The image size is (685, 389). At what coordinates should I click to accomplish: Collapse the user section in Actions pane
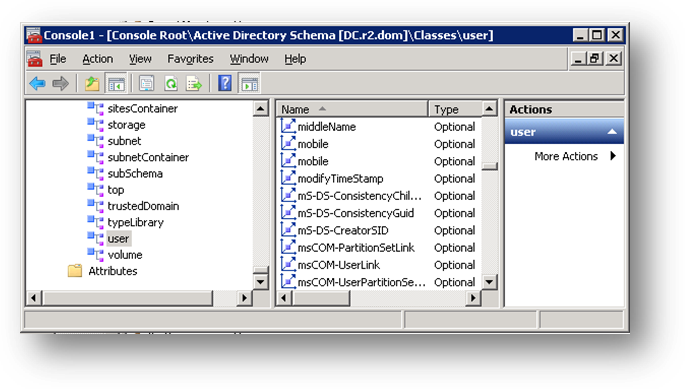pos(612,132)
